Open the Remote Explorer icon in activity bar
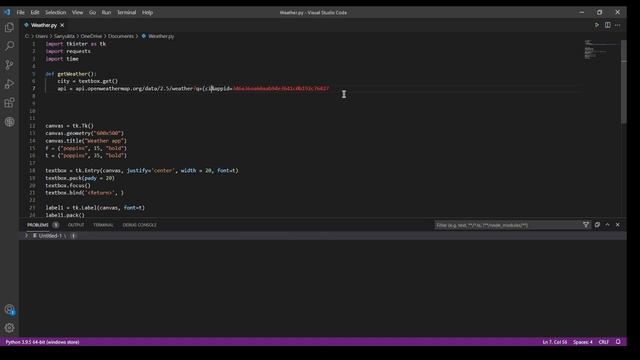The width and height of the screenshot is (640, 360). click(x=9, y=122)
